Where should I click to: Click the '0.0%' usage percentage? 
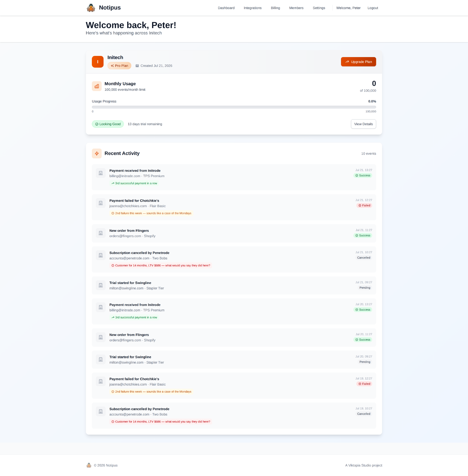(372, 101)
